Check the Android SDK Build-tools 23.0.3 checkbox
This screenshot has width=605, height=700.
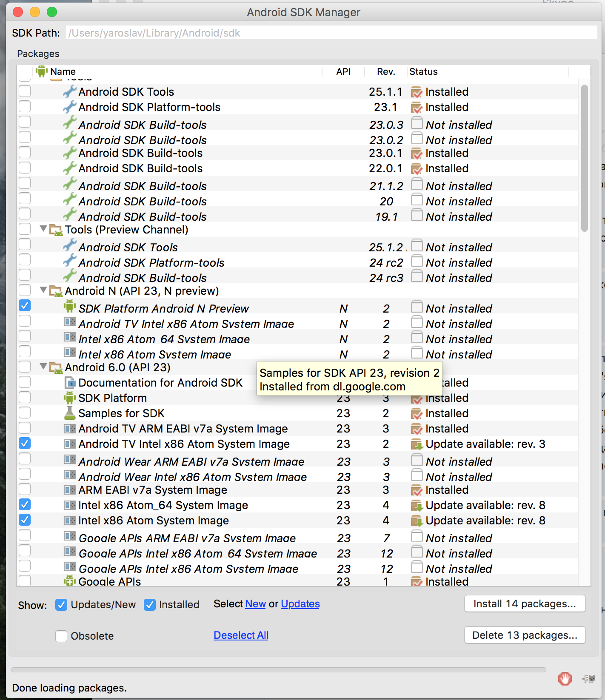point(25,122)
